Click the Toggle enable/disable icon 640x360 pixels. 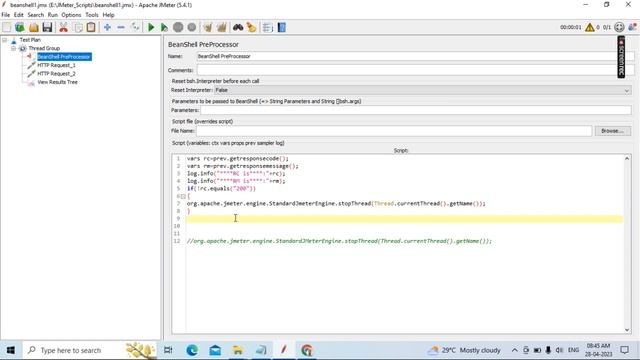[135, 27]
